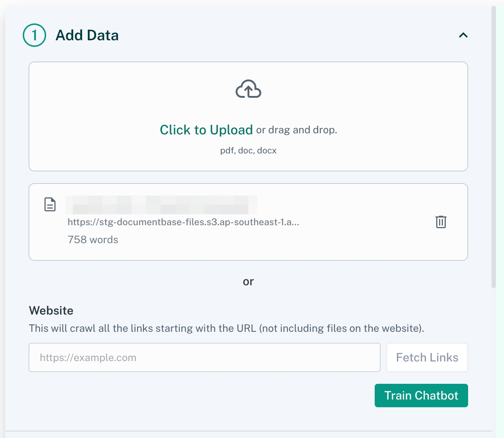Viewport: 504px width, 438px height.
Task: Delete the uploaded file with trash icon
Action: pyautogui.click(x=441, y=222)
